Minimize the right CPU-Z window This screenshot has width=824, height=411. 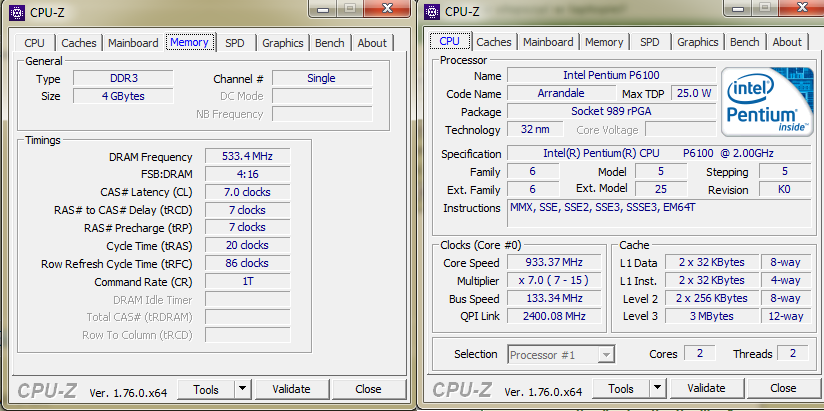click(x=739, y=8)
